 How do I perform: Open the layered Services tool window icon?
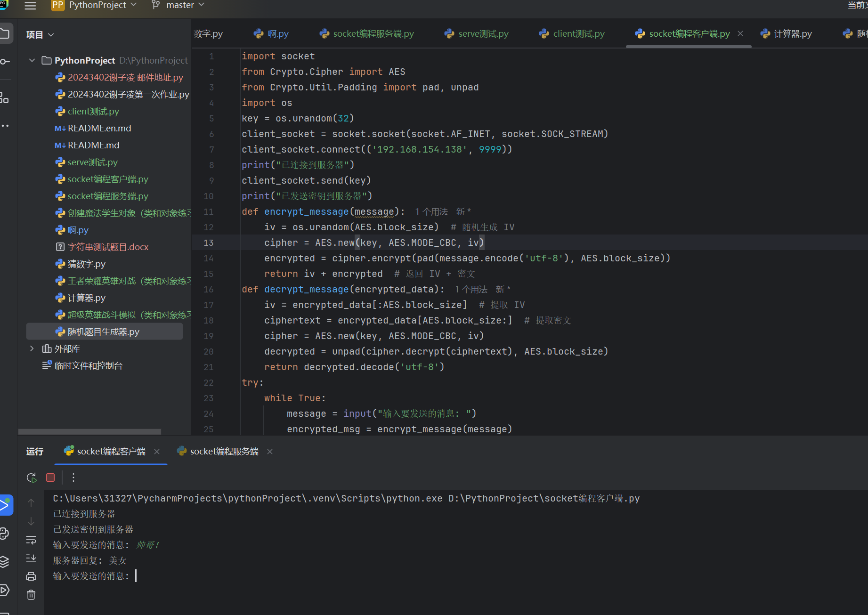pyautogui.click(x=5, y=562)
